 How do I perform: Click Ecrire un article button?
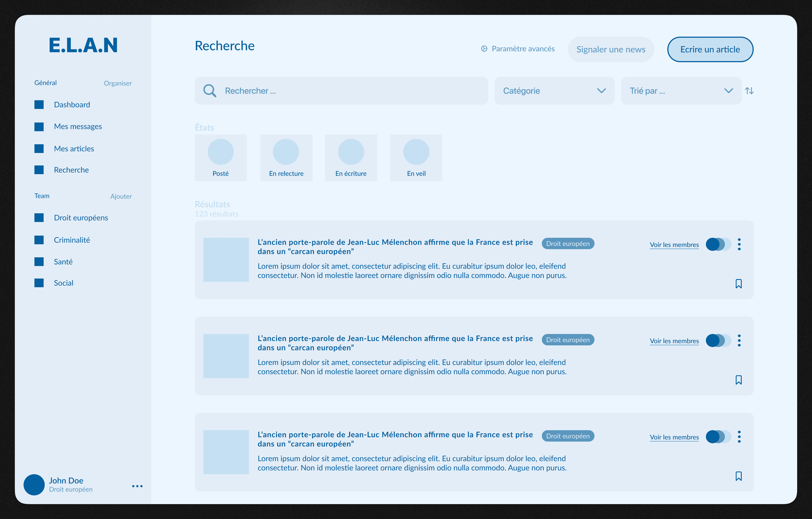(710, 49)
